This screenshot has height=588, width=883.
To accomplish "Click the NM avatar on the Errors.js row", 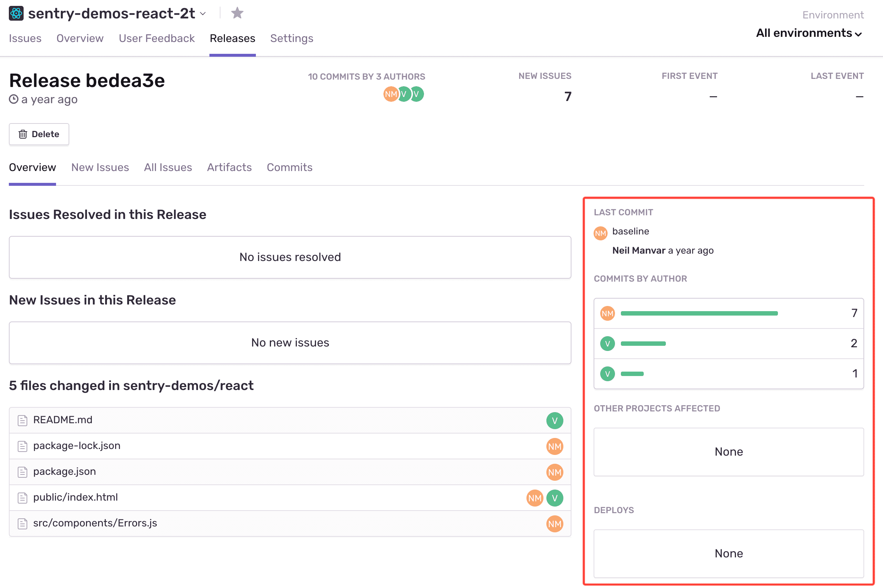I will (555, 524).
